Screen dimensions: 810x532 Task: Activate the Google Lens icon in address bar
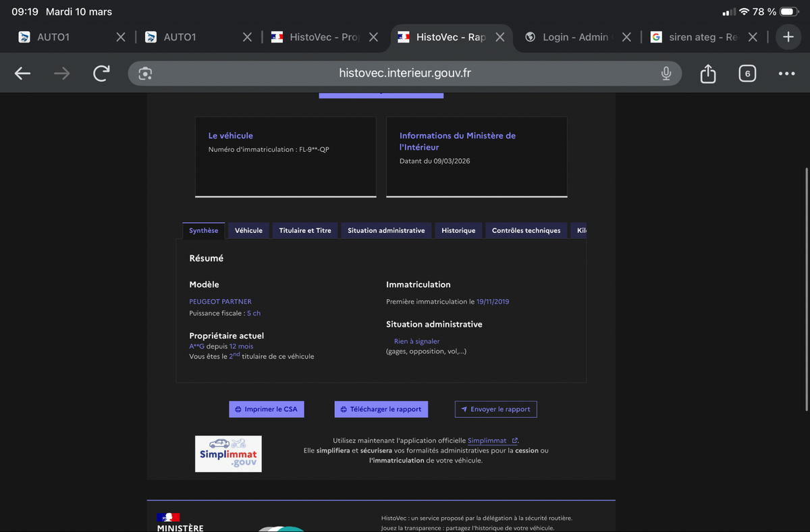(x=144, y=73)
